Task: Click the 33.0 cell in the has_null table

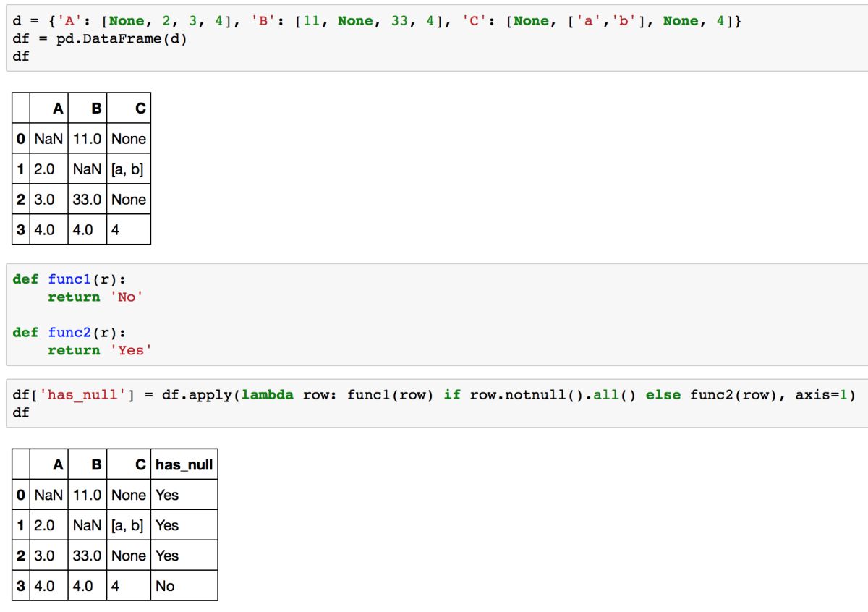Action: [88, 556]
